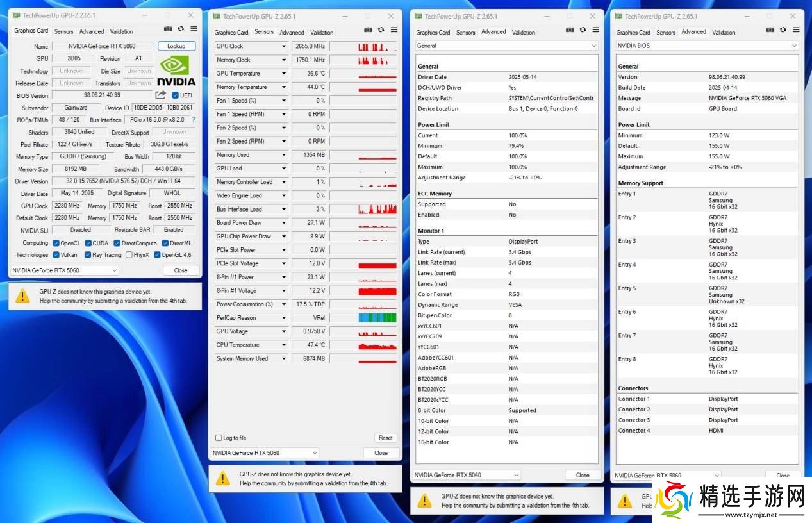This screenshot has width=812, height=523.
Task: Switch to Validation tab in the Sensors window
Action: 322,32
